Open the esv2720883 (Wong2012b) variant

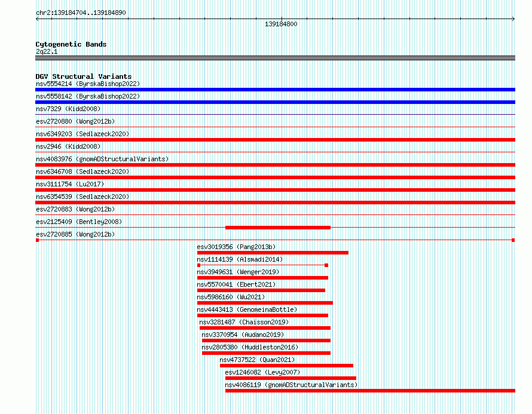[x=75, y=209]
